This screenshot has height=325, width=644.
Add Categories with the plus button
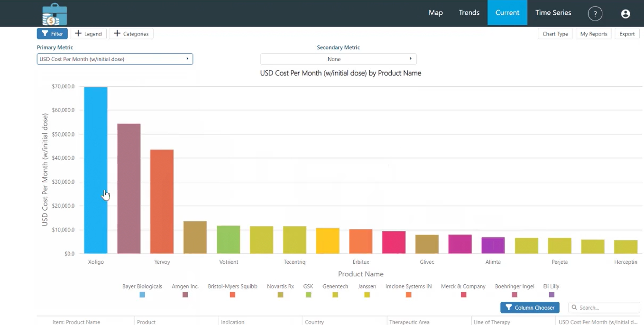131,34
